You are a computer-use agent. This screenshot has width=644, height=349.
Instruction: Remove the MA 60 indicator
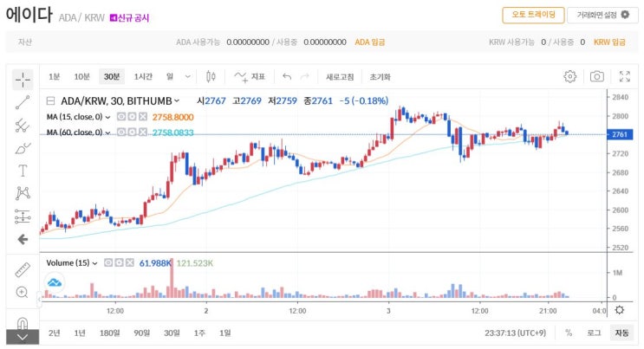pyautogui.click(x=142, y=132)
